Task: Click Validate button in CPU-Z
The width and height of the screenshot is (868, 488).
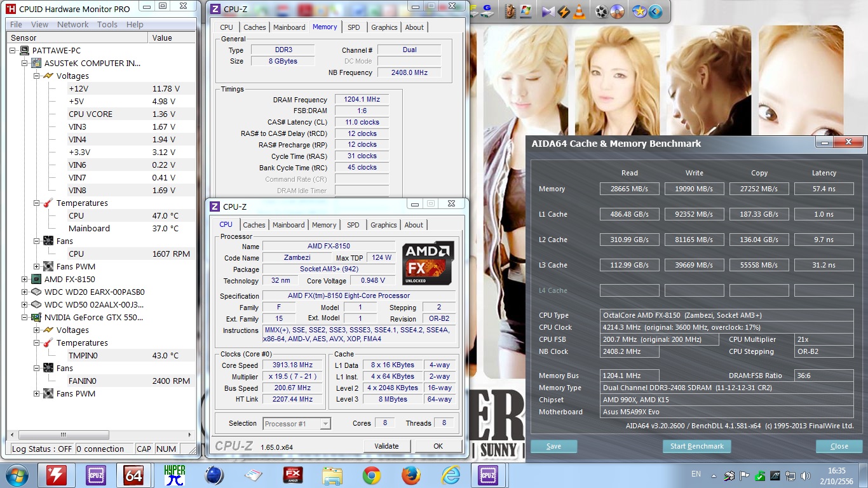Action: pyautogui.click(x=386, y=446)
